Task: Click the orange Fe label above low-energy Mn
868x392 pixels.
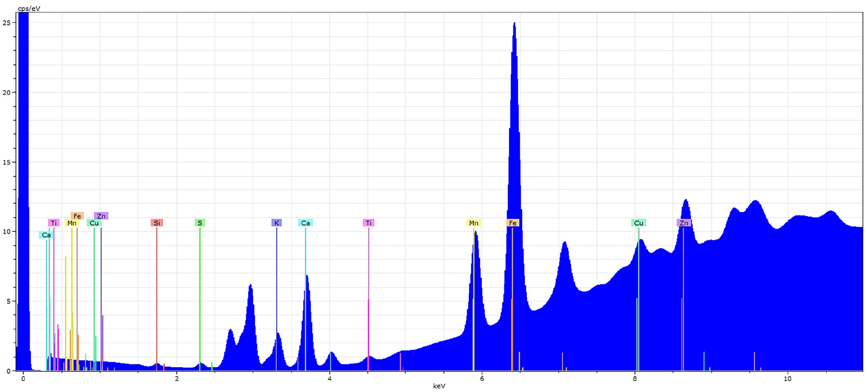Action: coord(77,216)
